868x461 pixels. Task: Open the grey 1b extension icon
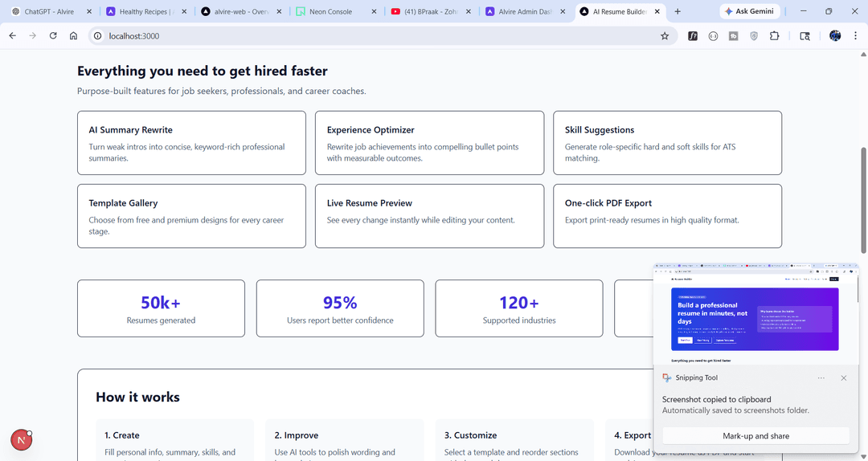(x=734, y=36)
